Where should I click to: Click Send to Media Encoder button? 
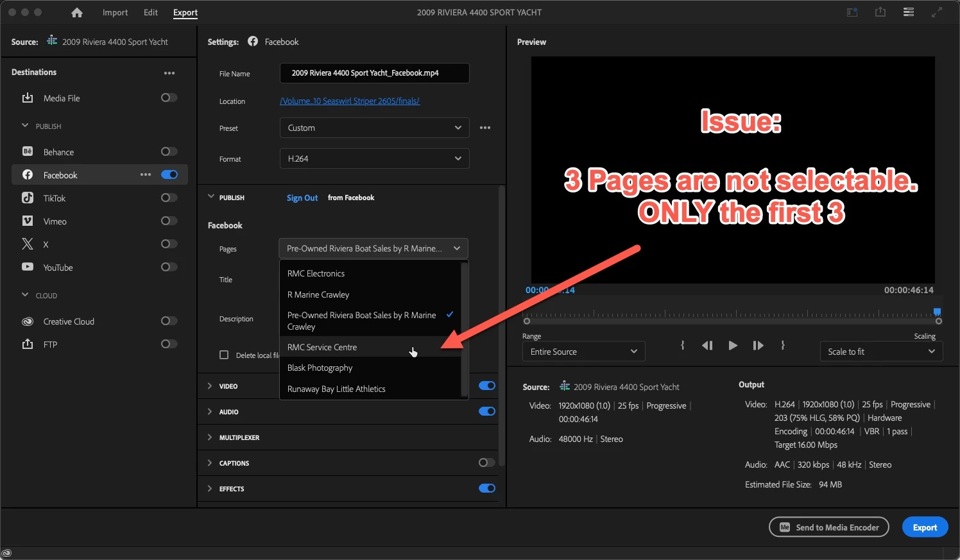829,527
